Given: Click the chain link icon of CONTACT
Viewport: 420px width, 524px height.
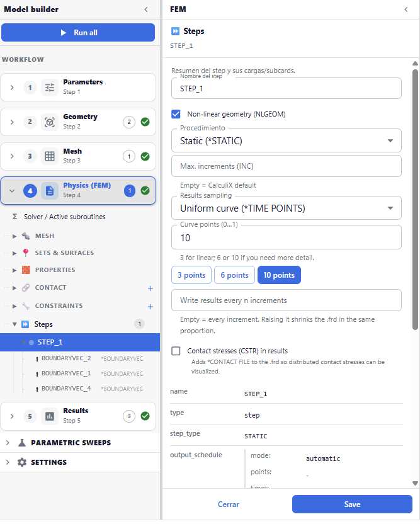Looking at the screenshot, I should pos(26,287).
